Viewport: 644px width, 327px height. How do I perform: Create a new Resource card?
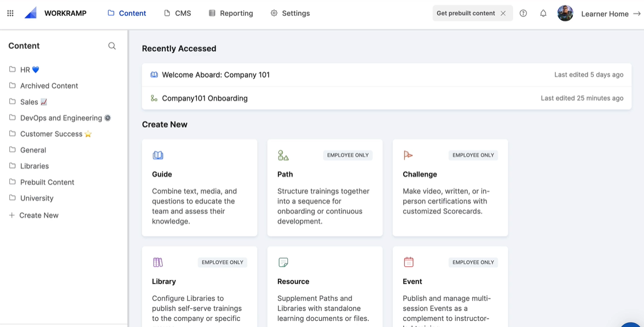pyautogui.click(x=325, y=286)
